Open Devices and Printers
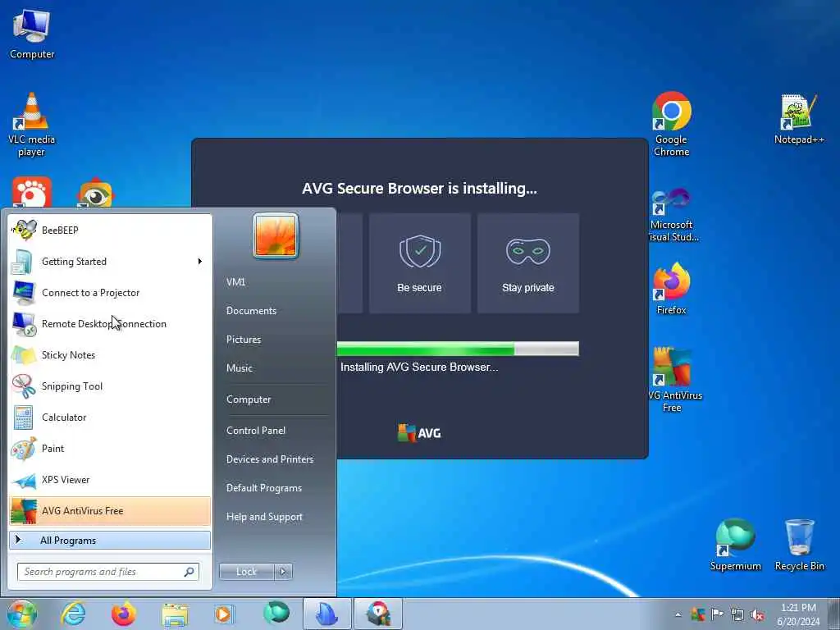Screen dimensions: 840x630 (270, 459)
